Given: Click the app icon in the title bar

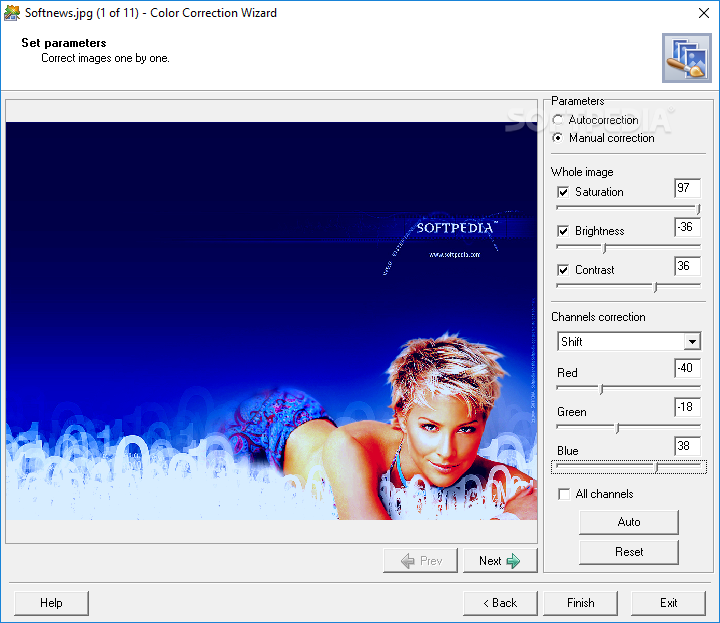Looking at the screenshot, I should coord(12,13).
